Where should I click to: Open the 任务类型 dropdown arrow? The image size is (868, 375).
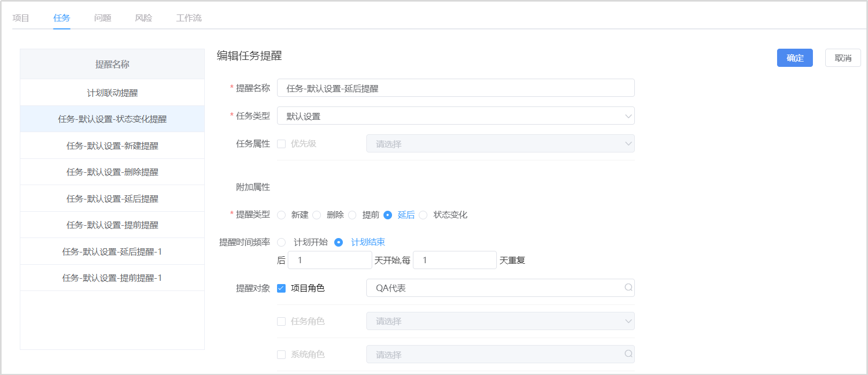click(x=628, y=116)
